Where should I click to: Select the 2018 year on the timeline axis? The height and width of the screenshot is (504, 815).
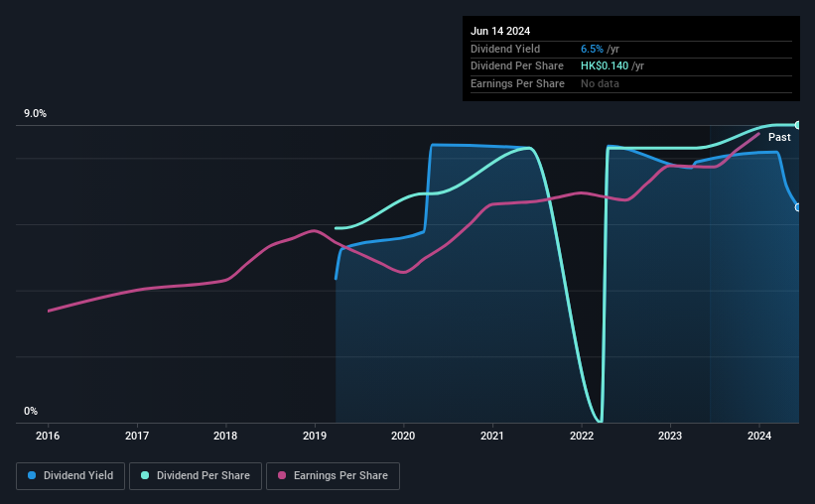coord(225,436)
